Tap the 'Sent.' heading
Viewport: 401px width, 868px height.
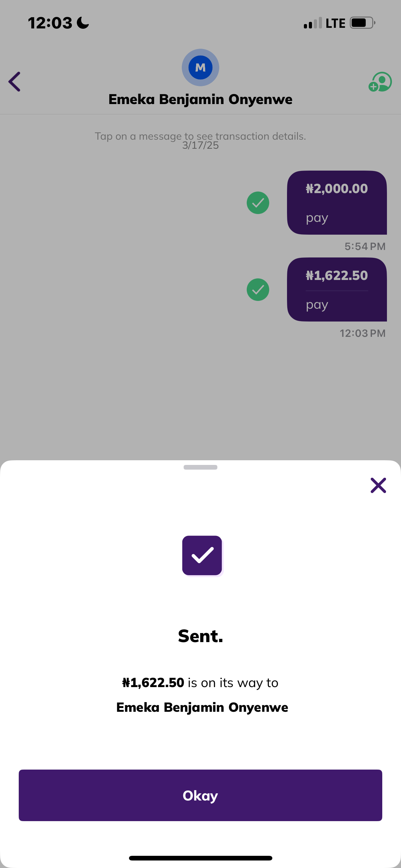200,636
